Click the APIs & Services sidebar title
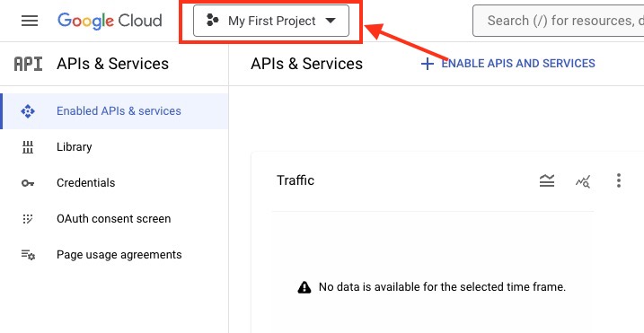The height and width of the screenshot is (333, 644). coord(112,64)
